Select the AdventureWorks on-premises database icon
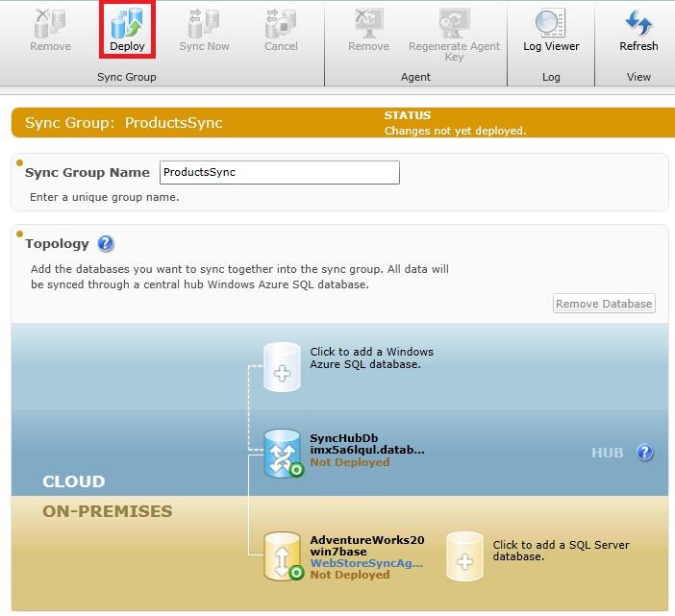 (x=283, y=555)
